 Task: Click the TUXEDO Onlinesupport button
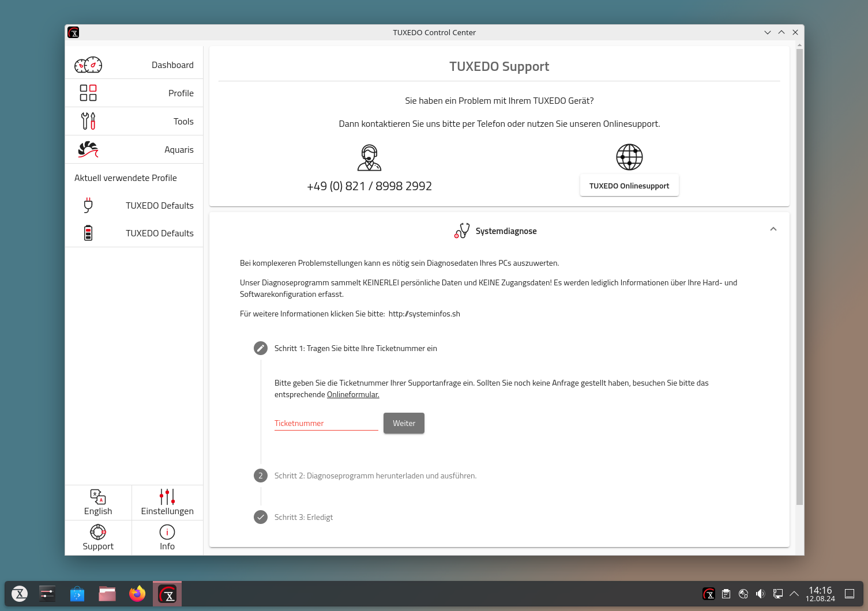[x=629, y=186]
